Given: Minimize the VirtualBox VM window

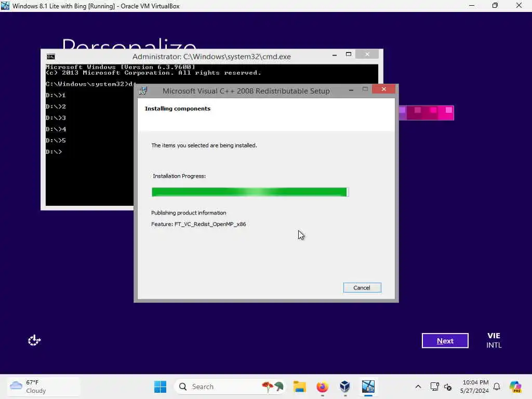Looking at the screenshot, I should click(x=472, y=5).
